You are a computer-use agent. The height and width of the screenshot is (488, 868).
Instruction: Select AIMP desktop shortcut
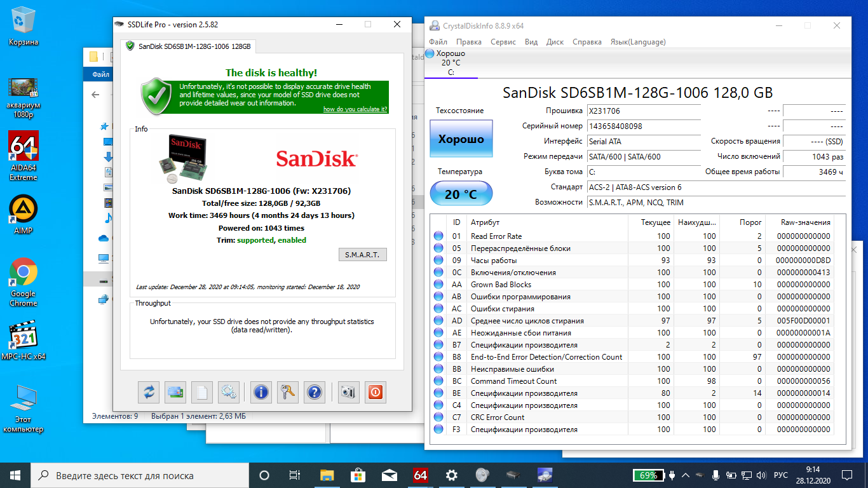pyautogui.click(x=24, y=215)
